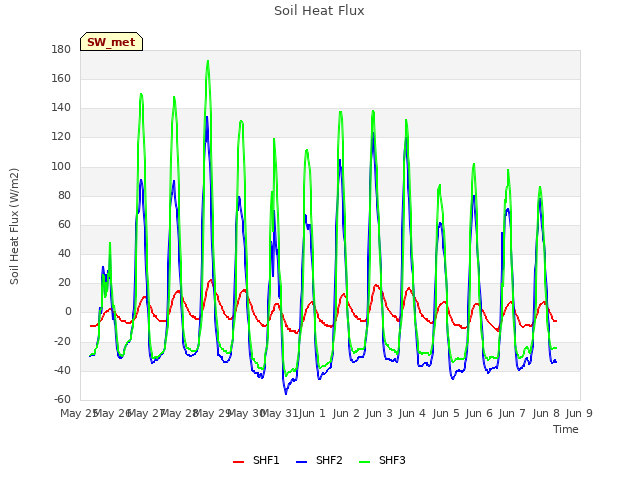Screen dimensions: 640x480
Task: Click the lowest blue SHF2 trough near May 31
Action: pyautogui.click(x=286, y=393)
